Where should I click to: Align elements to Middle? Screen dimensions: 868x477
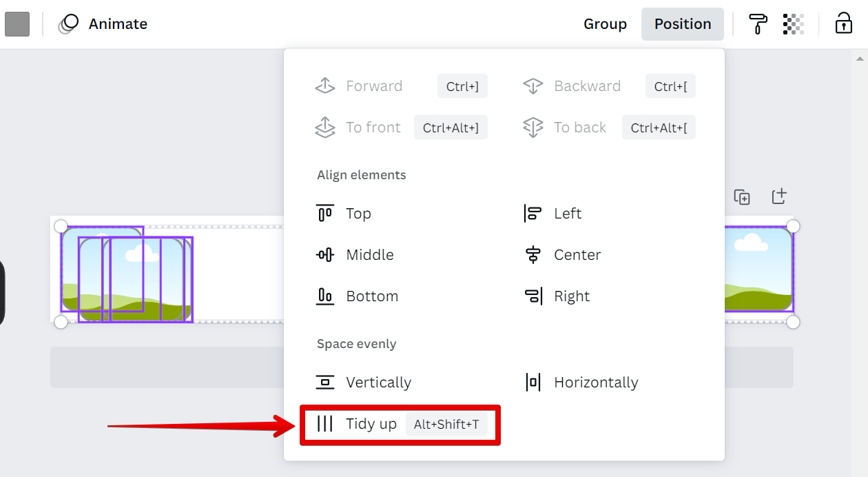tap(369, 255)
